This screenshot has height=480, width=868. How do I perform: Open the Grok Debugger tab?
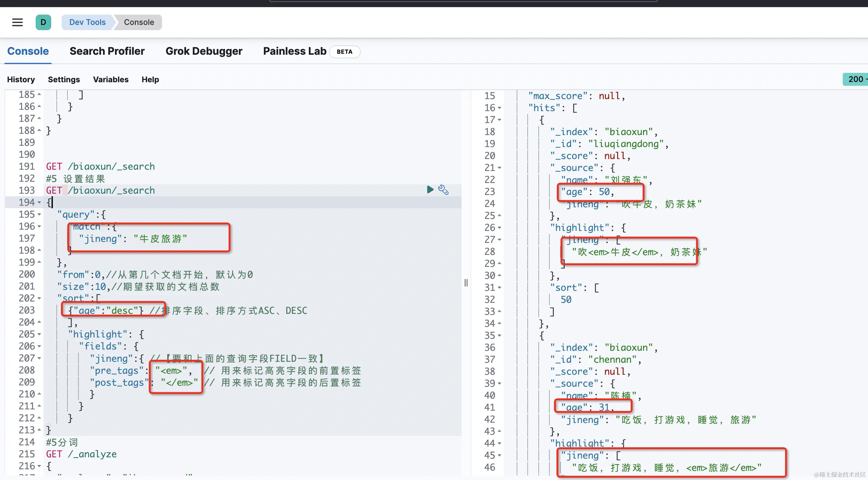click(204, 51)
